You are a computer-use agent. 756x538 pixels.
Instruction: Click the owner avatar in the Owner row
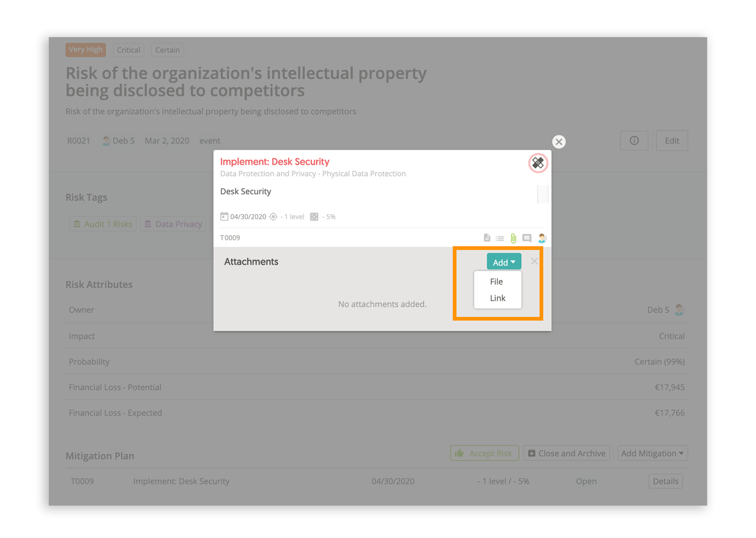(x=679, y=310)
